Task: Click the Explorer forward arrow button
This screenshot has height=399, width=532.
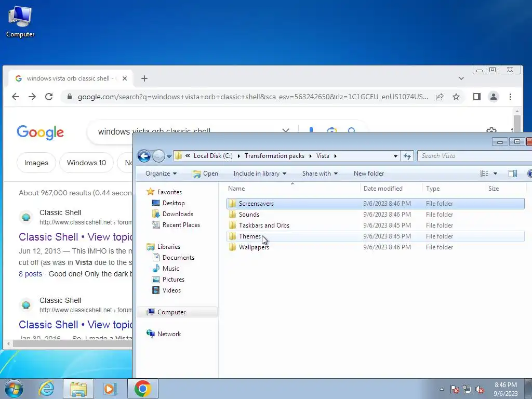Action: tap(158, 156)
